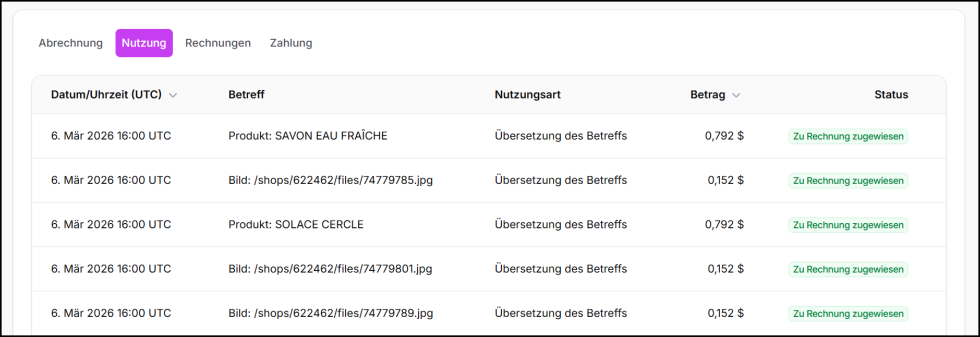Screen dimensions: 980x337
Task: Click the Betreff column header
Action: (x=246, y=94)
